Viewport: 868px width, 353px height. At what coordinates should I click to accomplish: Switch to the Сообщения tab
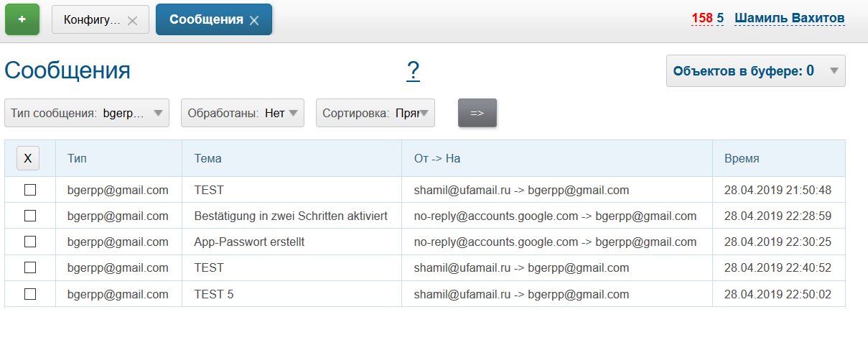coord(206,19)
